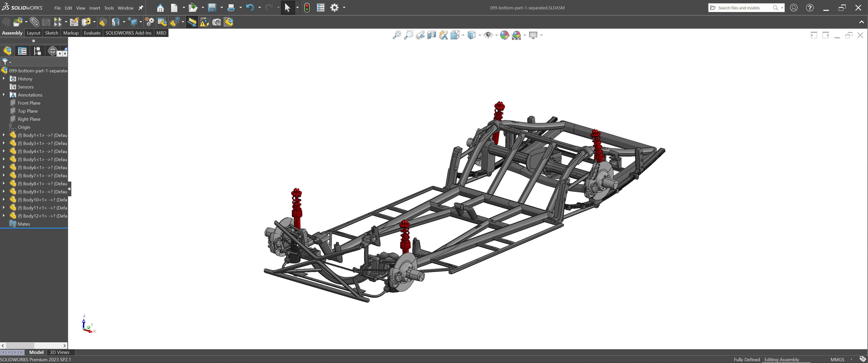Open the PropertyManager tab icon
The width and height of the screenshot is (868, 363).
pos(22,51)
